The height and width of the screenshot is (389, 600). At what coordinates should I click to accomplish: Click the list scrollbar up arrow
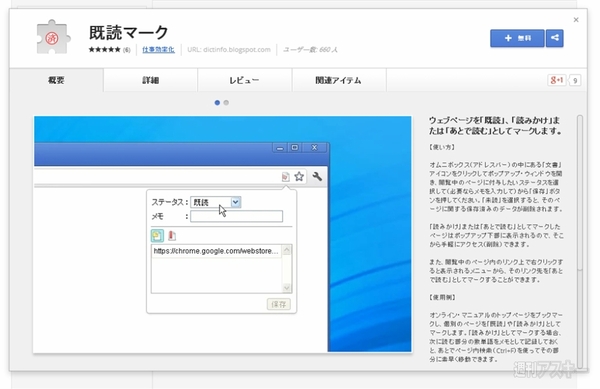(x=287, y=250)
